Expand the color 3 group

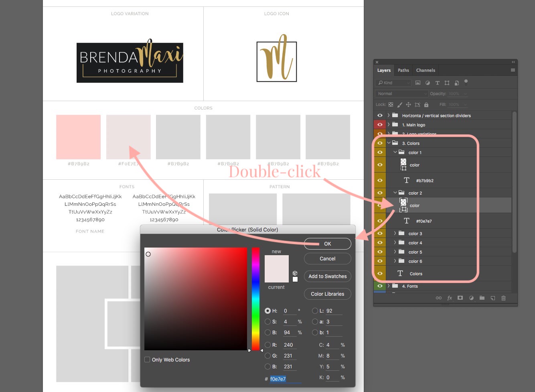coord(395,233)
